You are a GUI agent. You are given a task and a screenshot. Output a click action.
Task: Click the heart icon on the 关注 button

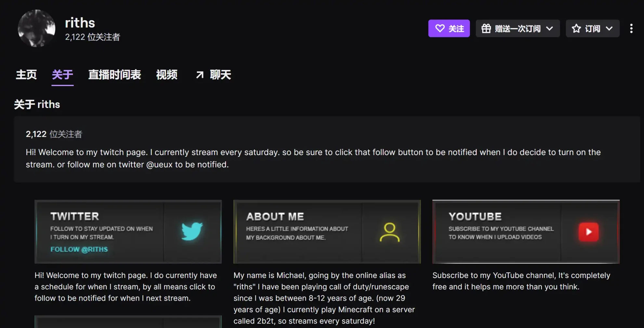coord(440,29)
